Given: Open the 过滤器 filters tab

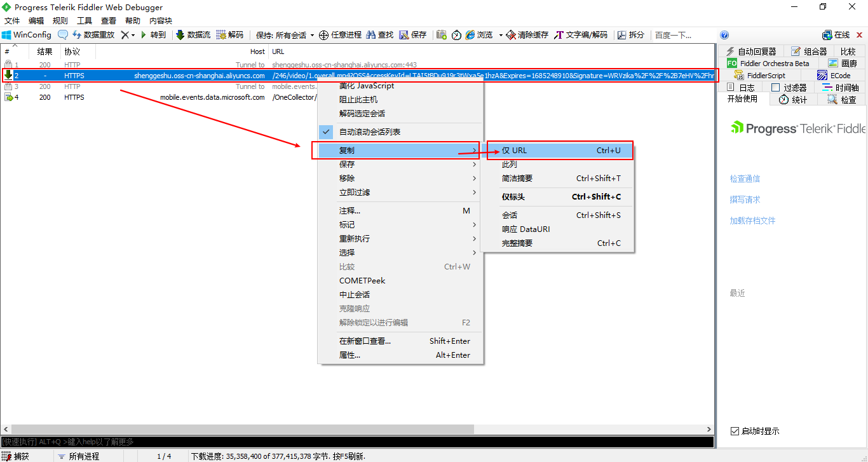Looking at the screenshot, I should (789, 88).
